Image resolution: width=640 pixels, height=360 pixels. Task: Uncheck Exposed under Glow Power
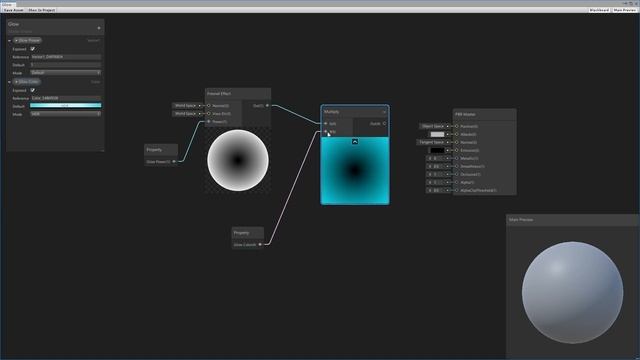point(33,49)
